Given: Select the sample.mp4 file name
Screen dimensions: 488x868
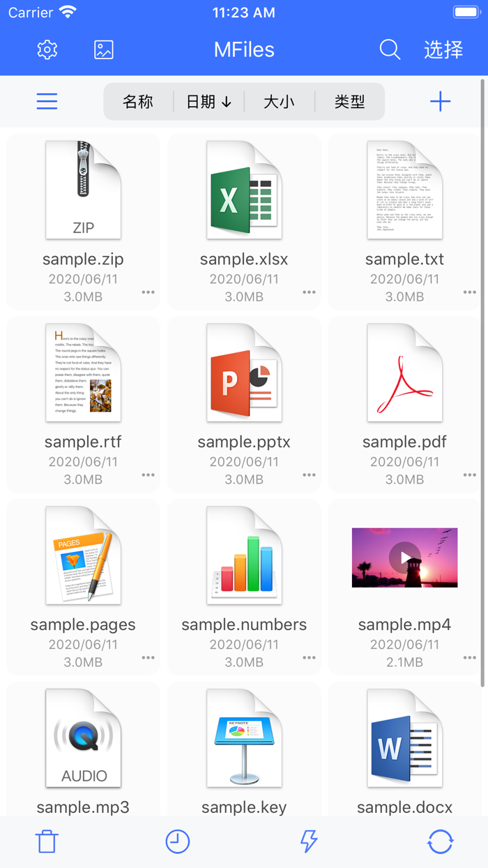Looking at the screenshot, I should [405, 625].
